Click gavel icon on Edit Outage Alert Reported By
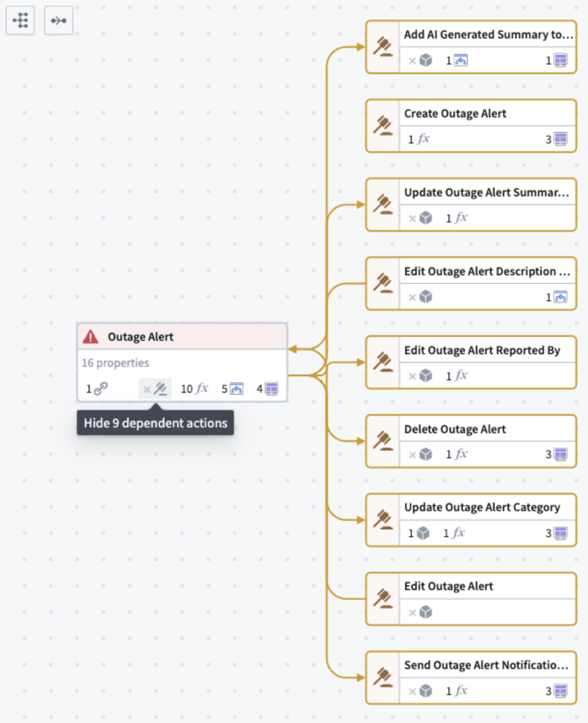This screenshot has height=723, width=588. pos(383,362)
